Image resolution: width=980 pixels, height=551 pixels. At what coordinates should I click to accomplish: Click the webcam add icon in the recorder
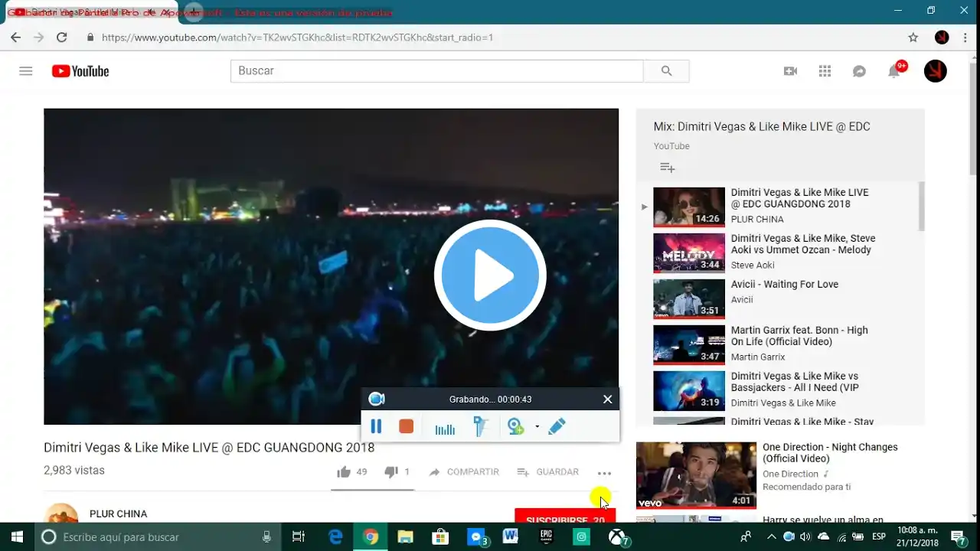pyautogui.click(x=516, y=426)
